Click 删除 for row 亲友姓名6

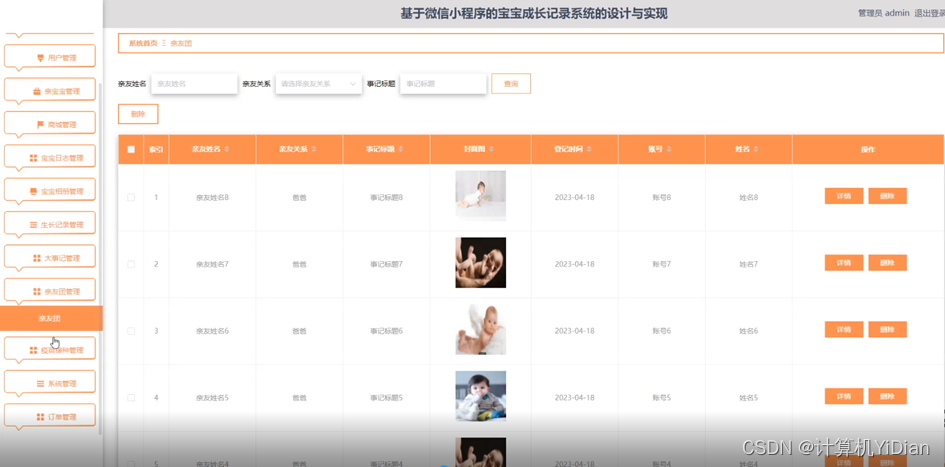click(x=887, y=330)
